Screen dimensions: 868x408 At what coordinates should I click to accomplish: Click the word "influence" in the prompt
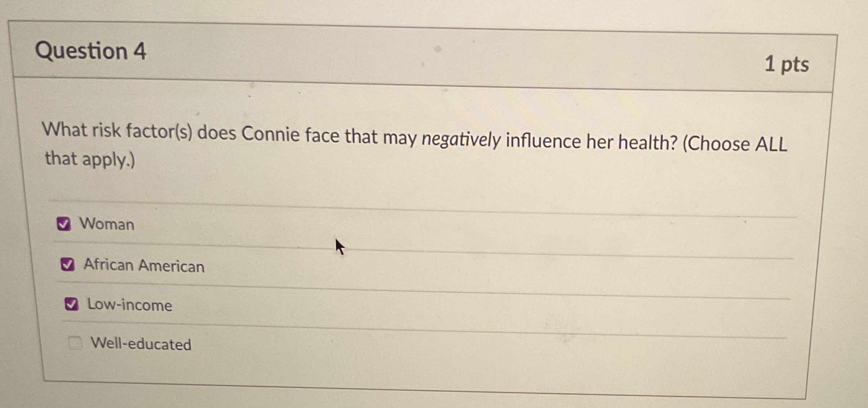click(544, 141)
